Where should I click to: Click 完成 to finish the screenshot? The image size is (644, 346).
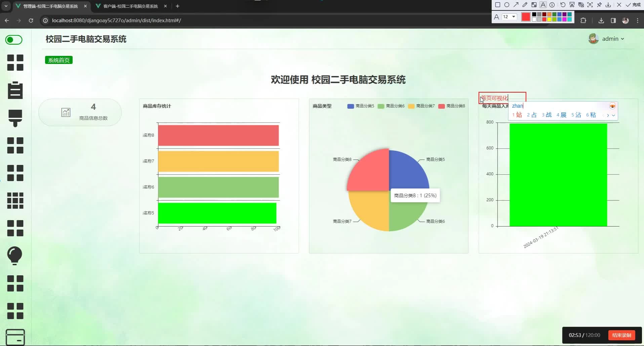(x=633, y=5)
